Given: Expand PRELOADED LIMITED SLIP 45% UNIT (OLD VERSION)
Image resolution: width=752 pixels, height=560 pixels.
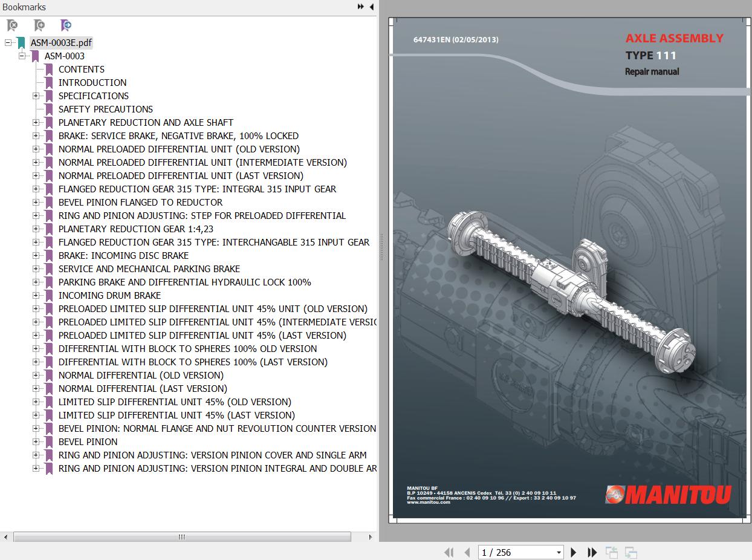Looking at the screenshot, I should tap(36, 308).
